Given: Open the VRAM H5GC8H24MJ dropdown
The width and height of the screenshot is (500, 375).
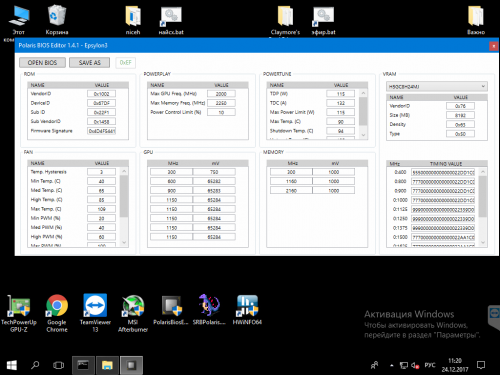Looking at the screenshot, I should pyautogui.click(x=437, y=87).
